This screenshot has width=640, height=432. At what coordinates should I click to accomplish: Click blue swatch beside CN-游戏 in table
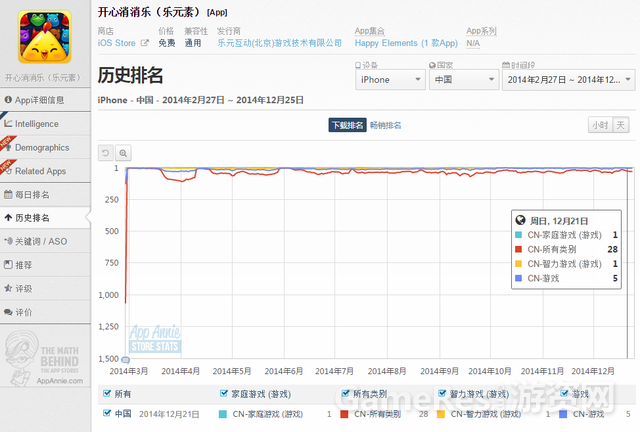click(x=563, y=414)
